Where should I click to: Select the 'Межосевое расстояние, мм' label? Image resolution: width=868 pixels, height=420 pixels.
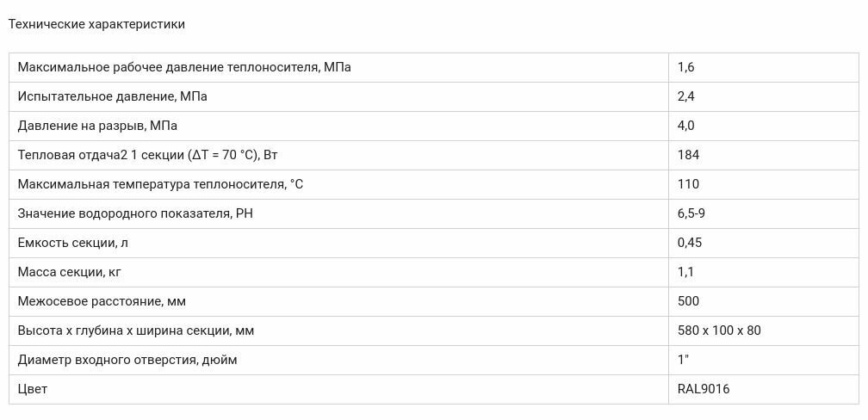click(102, 301)
